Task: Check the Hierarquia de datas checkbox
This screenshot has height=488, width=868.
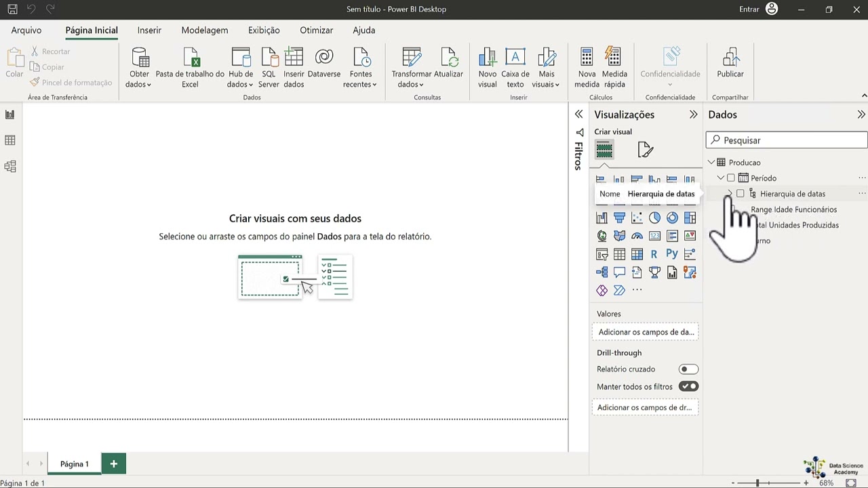Action: point(740,194)
